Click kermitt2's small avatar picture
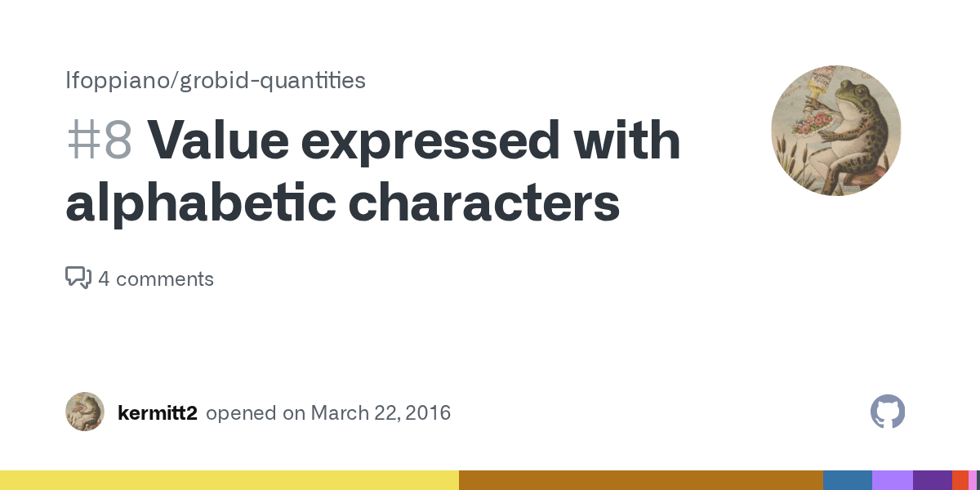 point(85,412)
